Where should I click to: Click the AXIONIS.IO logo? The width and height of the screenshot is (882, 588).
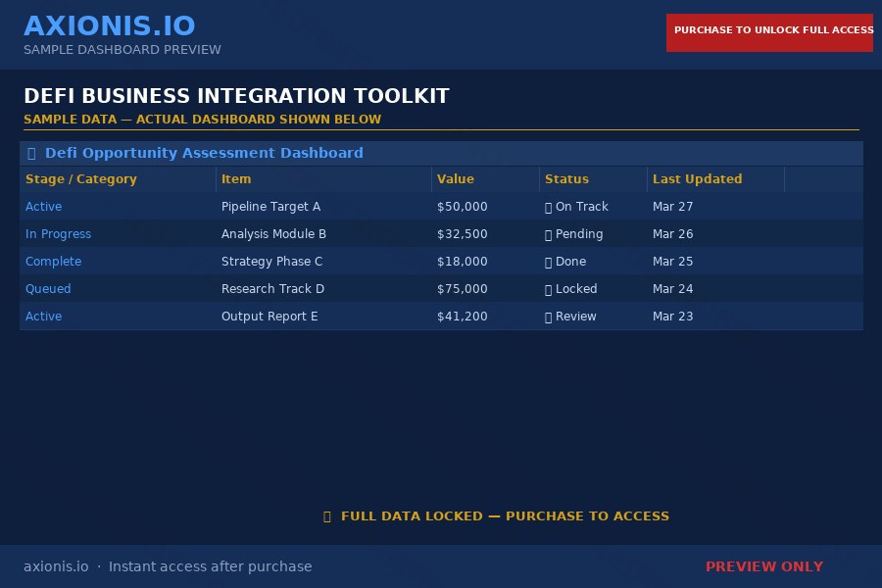(110, 25)
